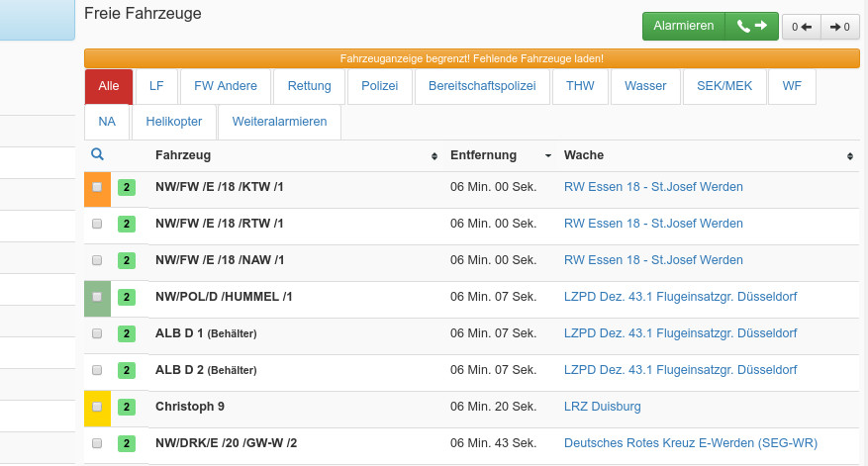This screenshot has height=466, width=868.
Task: Select vehicle name NW/DRK/E /20 /GW-W /2
Action: tap(226, 443)
